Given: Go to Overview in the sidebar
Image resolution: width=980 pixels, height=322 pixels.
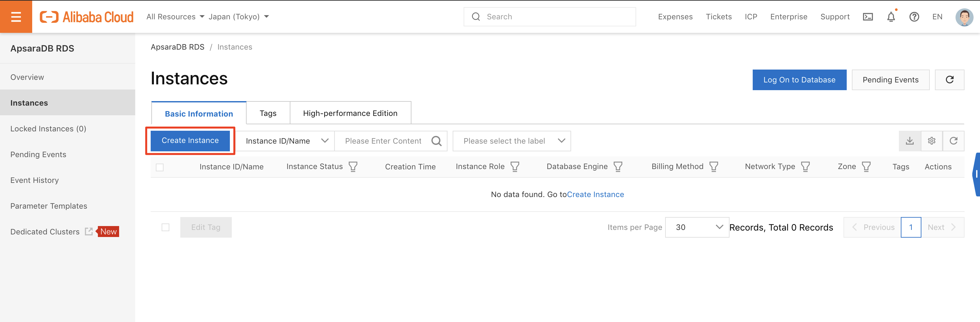Looking at the screenshot, I should 68,77.
